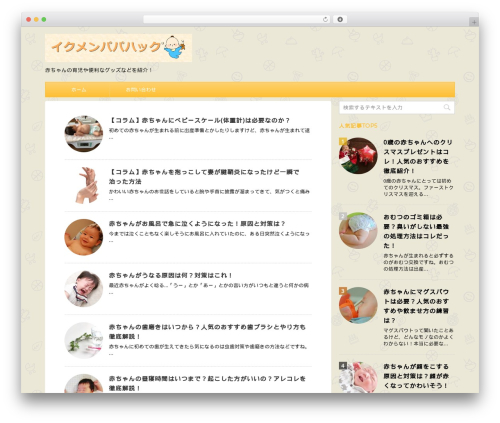Image resolution: width=500 pixels, height=423 pixels.
Task: Click the hands thumbnail image
Action: 84,185
